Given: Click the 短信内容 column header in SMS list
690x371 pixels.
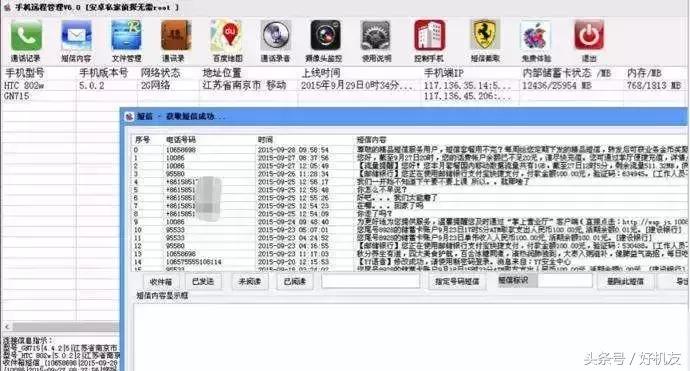Looking at the screenshot, I should point(371,140).
